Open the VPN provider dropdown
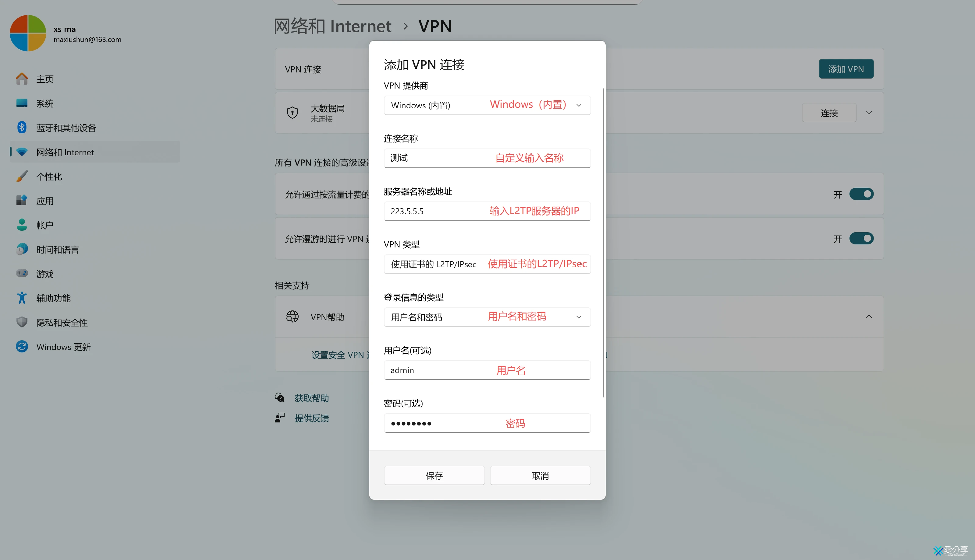975x560 pixels. 487,105
